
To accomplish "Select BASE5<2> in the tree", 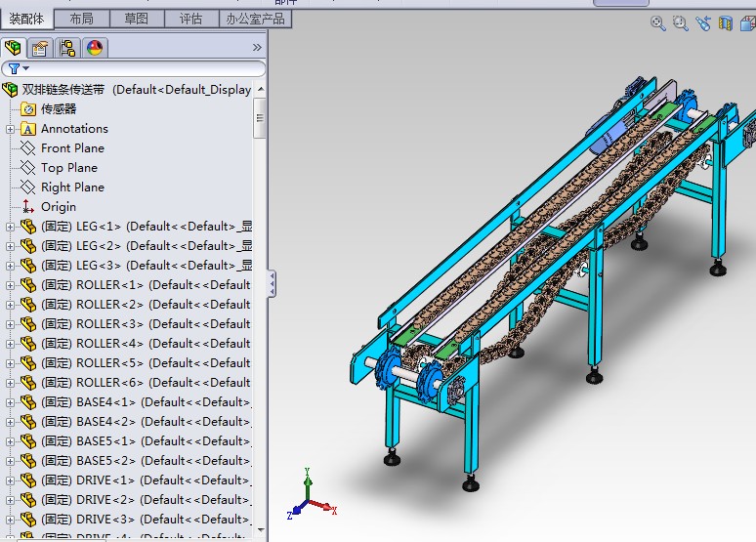I will point(146,461).
